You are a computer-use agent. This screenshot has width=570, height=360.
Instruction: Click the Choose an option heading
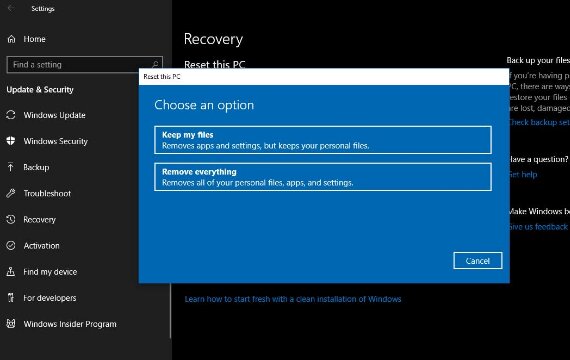click(x=204, y=105)
